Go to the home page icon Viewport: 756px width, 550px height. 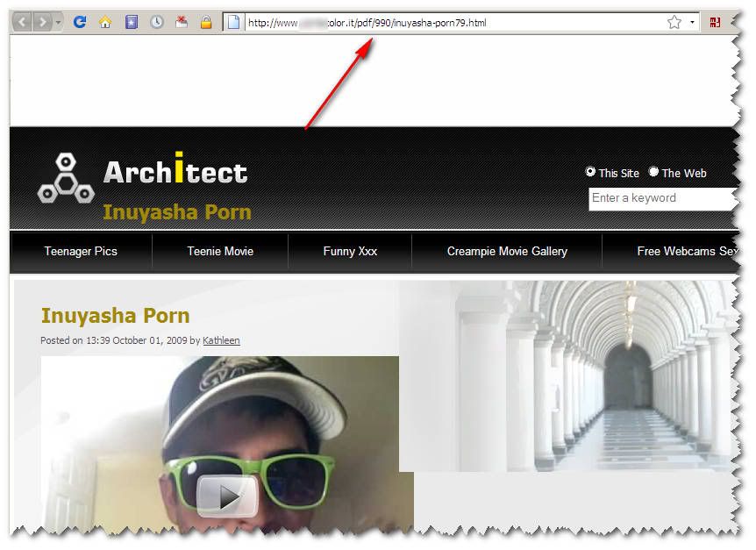click(105, 22)
